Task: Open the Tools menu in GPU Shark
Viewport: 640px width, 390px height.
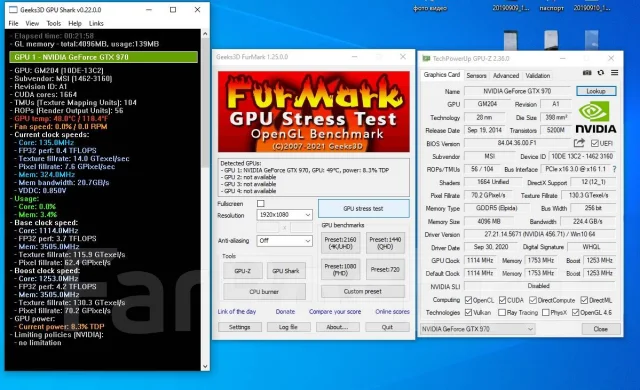Action: click(53, 23)
